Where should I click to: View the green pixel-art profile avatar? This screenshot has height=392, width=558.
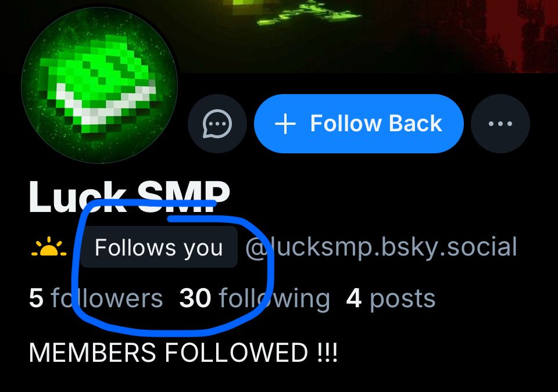click(x=99, y=85)
